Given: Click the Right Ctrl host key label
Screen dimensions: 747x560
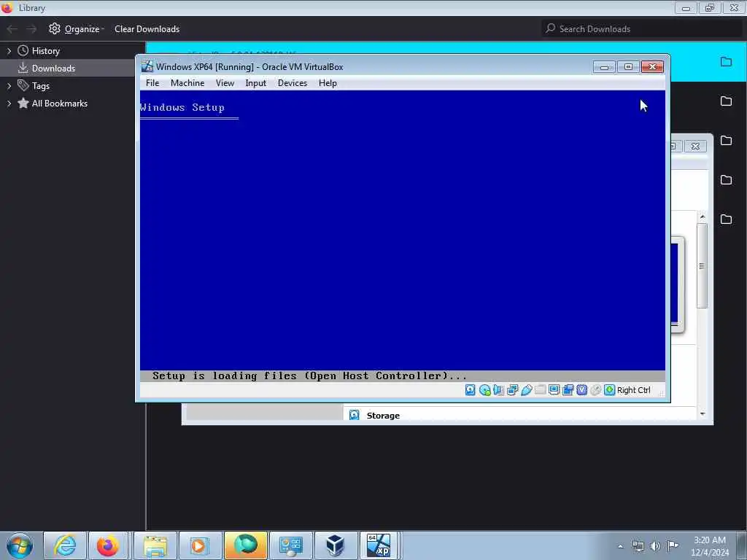Looking at the screenshot, I should [634, 390].
